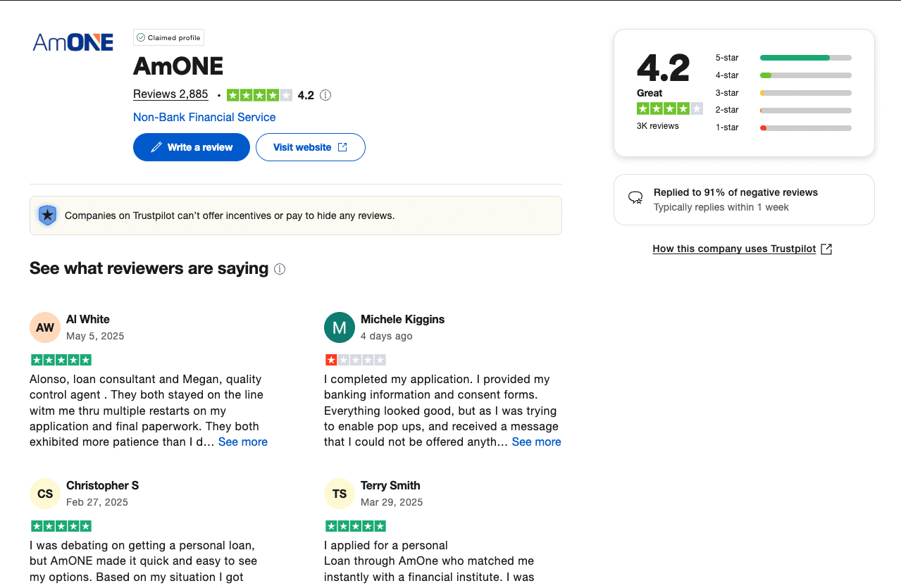The width and height of the screenshot is (901, 588).
Task: Open the Non-Bank Financial Service category
Action: 204,117
